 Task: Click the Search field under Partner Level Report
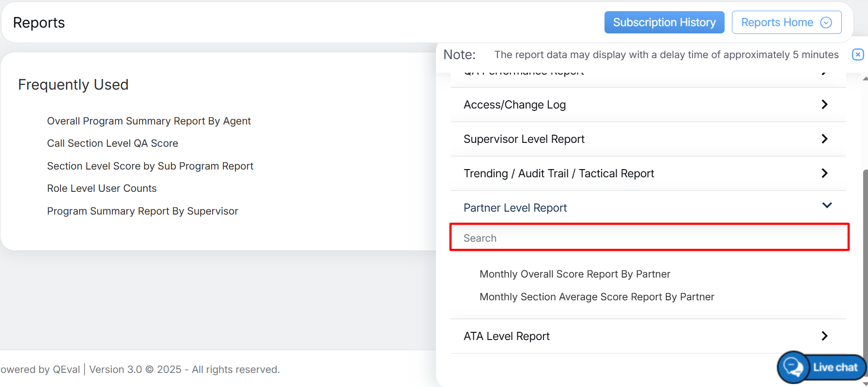coord(649,238)
